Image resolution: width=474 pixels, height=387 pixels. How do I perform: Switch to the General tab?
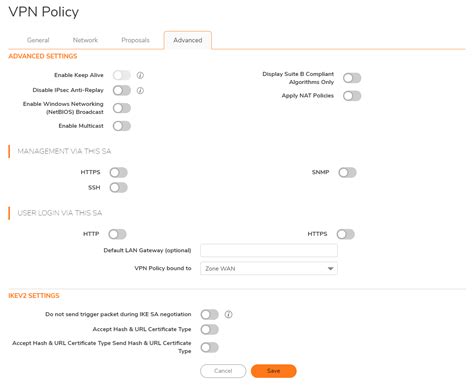coord(38,40)
